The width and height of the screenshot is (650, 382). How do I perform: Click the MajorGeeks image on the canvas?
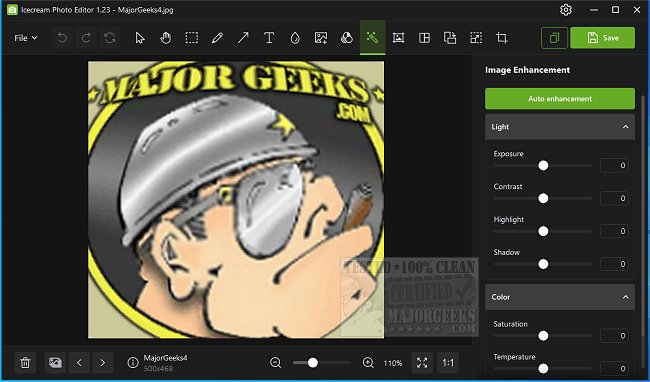(x=236, y=200)
